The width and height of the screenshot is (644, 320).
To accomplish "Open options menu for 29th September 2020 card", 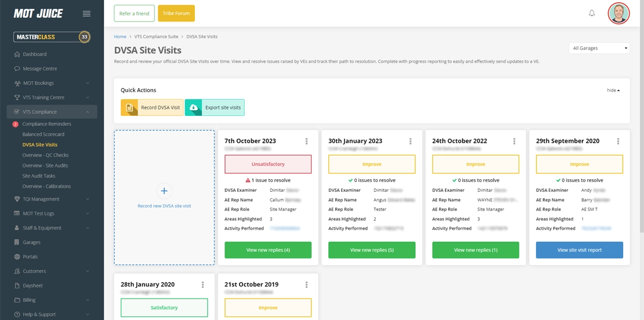I will click(618, 141).
